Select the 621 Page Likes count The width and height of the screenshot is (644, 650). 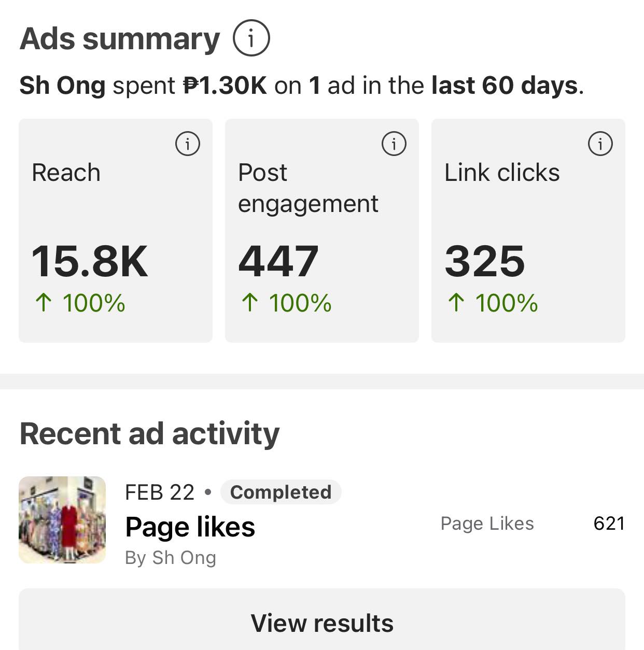point(609,524)
